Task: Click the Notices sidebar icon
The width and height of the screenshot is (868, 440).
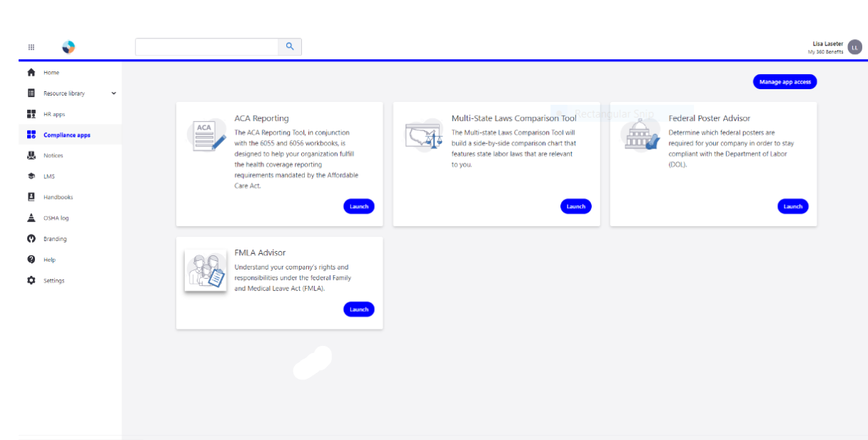Action: click(31, 155)
